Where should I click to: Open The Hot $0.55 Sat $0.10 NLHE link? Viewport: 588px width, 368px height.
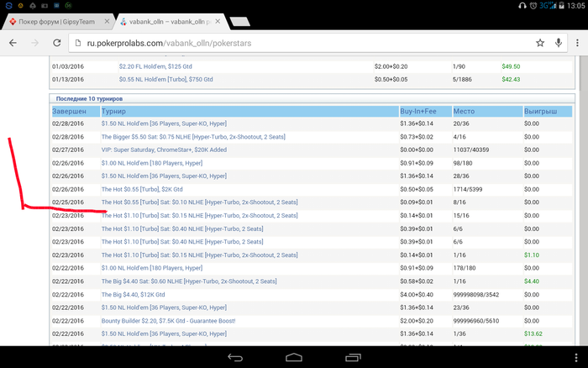(x=200, y=202)
